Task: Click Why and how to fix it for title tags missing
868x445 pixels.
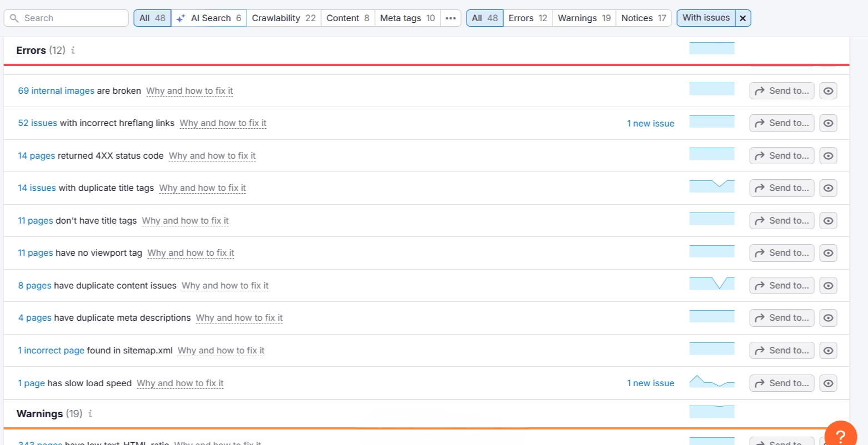Action: click(x=185, y=221)
